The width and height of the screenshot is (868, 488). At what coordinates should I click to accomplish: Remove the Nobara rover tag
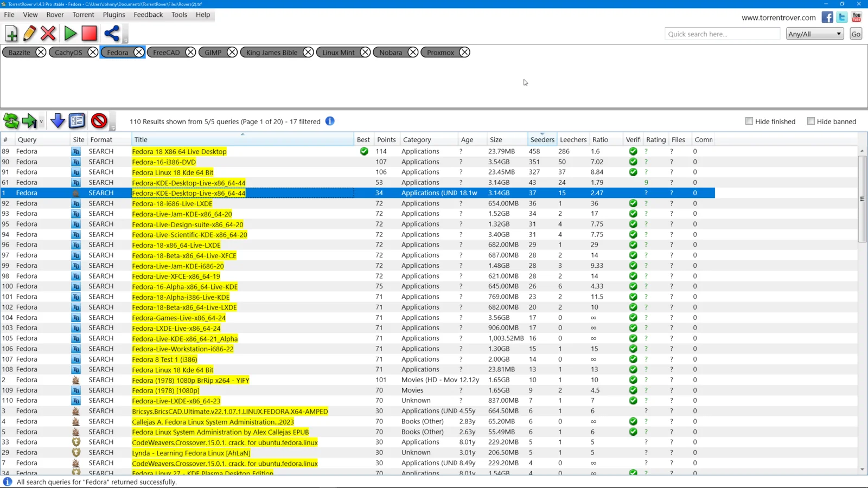(x=413, y=52)
